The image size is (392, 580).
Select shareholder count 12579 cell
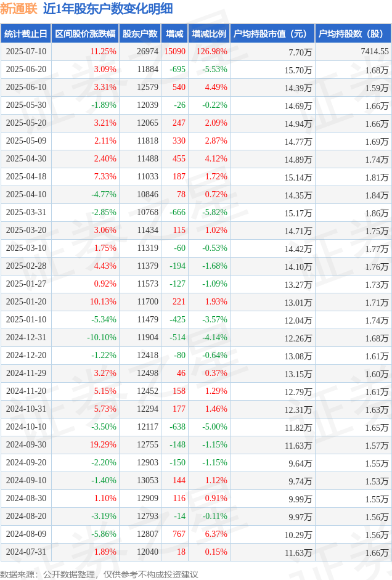147,87
